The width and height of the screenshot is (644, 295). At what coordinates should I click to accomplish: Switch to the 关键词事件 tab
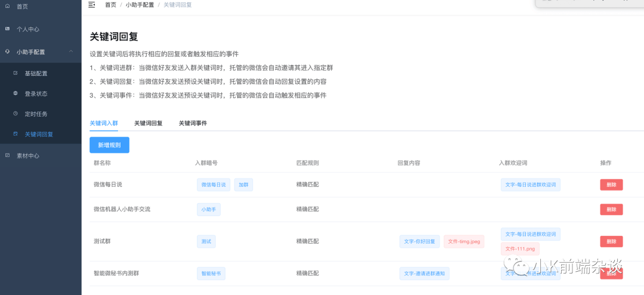click(x=193, y=123)
